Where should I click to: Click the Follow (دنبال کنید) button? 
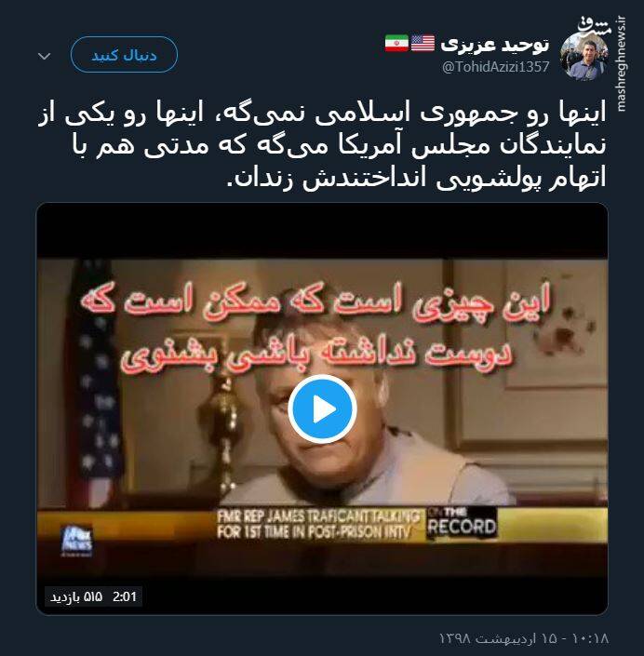point(124,55)
